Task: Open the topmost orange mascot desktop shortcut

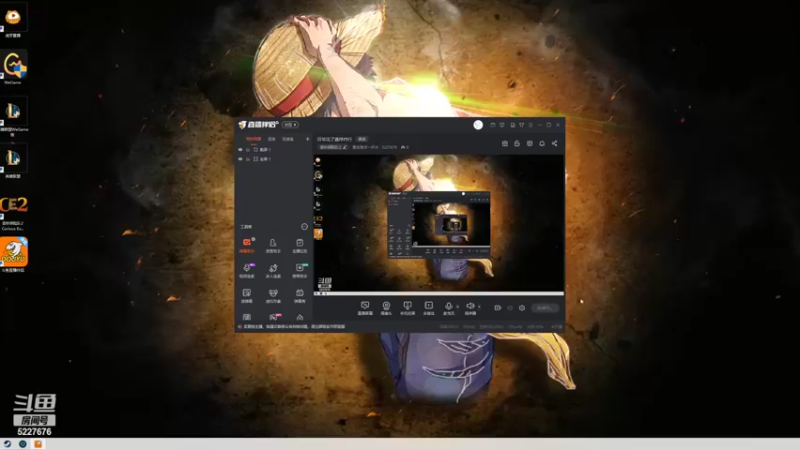Action: pos(13,21)
